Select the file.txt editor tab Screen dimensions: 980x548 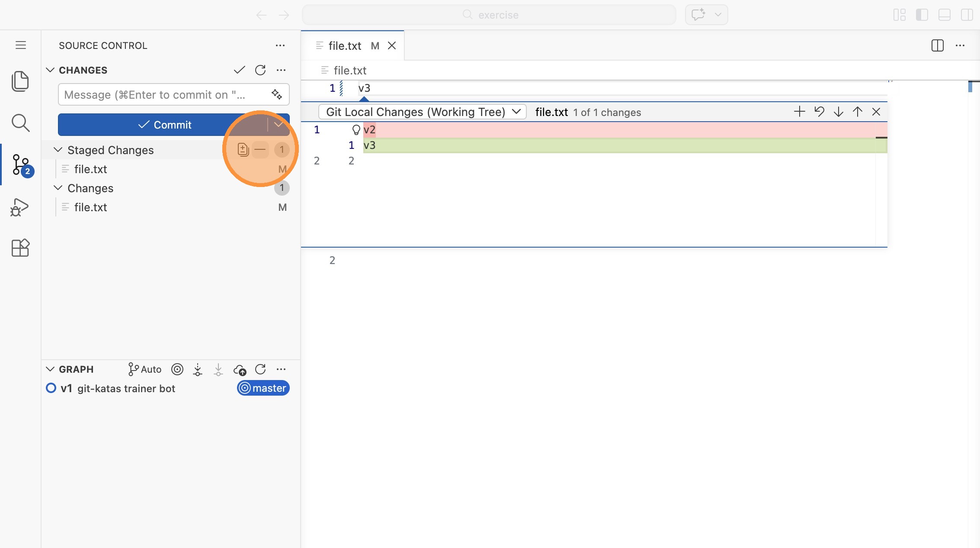coord(345,46)
